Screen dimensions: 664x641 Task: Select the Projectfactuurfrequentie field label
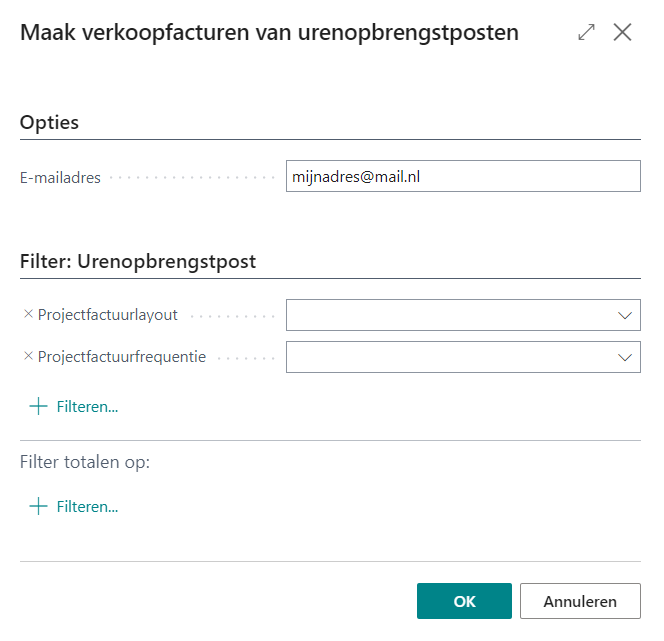(x=122, y=357)
